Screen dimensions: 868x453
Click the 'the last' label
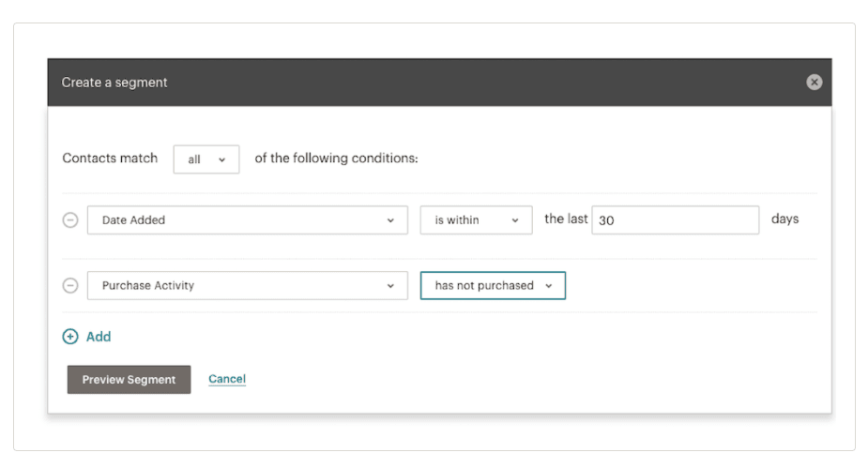(x=566, y=219)
